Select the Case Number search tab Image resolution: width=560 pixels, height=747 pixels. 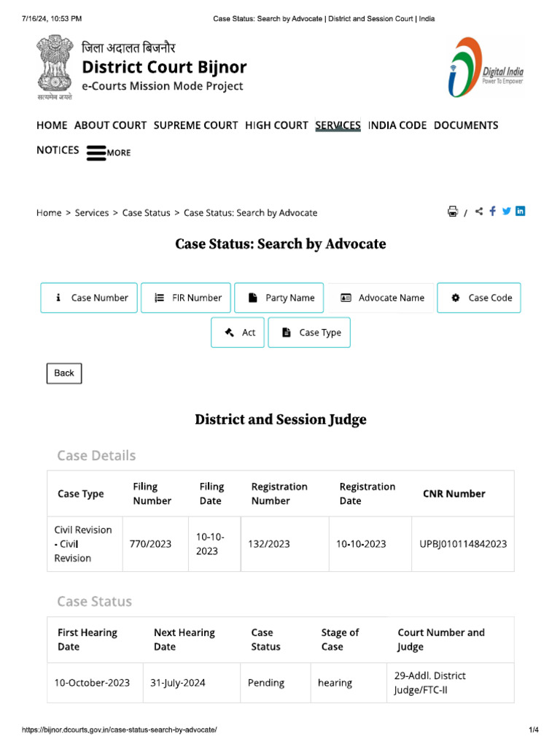89,298
